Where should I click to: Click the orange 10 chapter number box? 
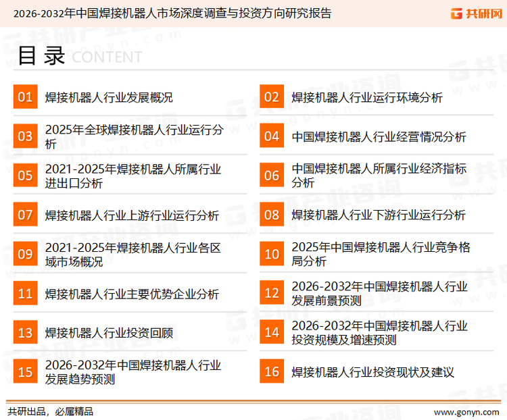(x=272, y=254)
